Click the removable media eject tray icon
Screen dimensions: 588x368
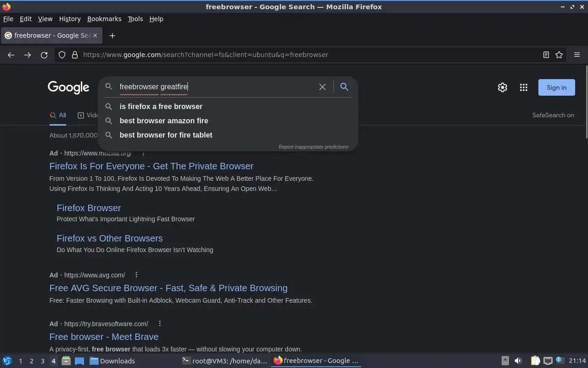click(x=505, y=361)
